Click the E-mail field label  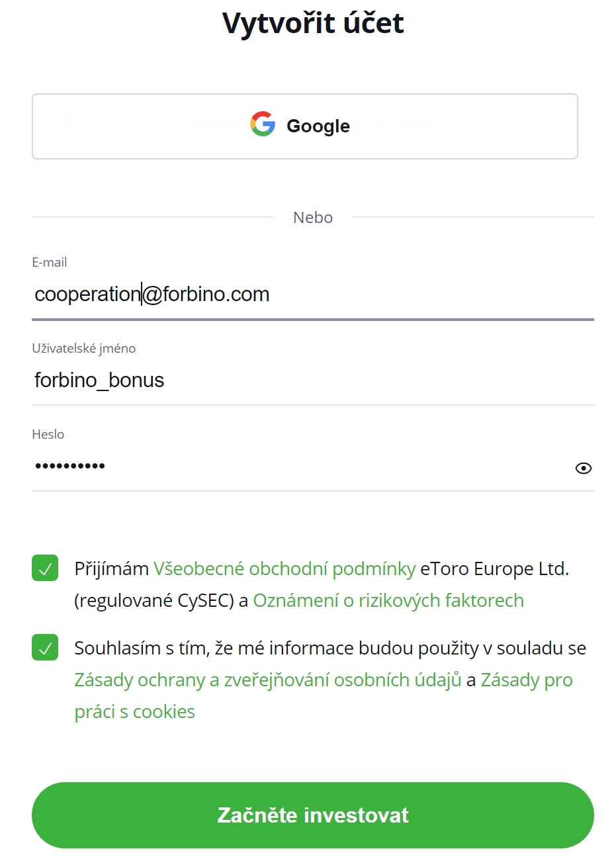click(x=50, y=262)
